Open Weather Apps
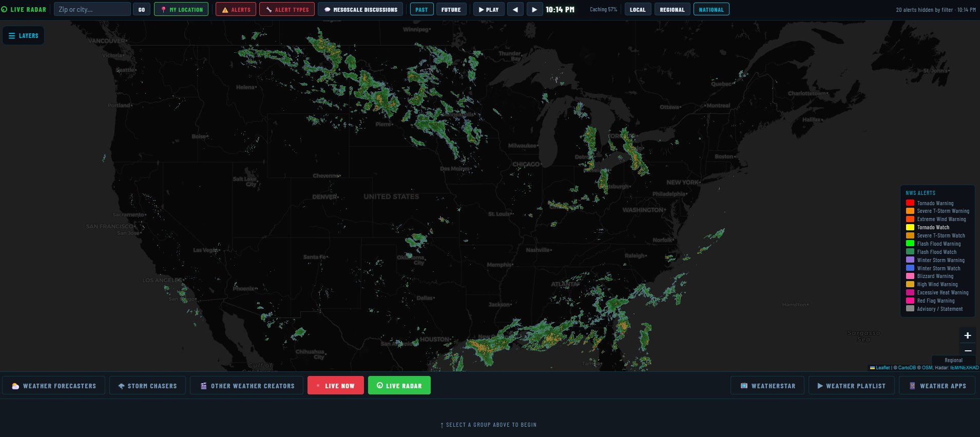This screenshot has width=980, height=437. [937, 386]
